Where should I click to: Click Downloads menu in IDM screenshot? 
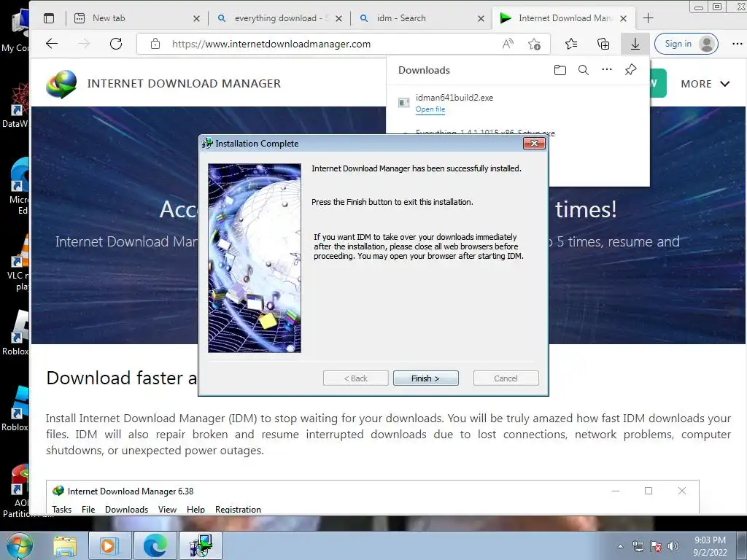pos(126,509)
